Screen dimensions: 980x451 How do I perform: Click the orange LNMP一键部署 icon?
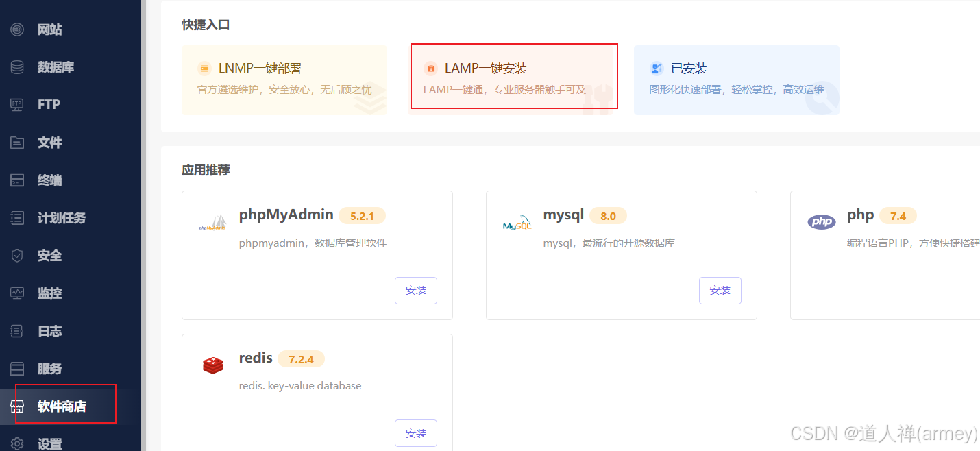pos(204,69)
